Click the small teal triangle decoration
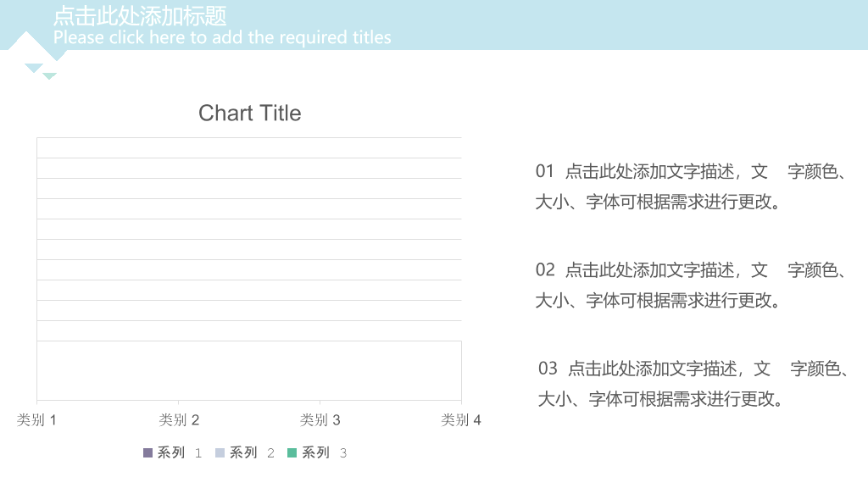This screenshot has height=488, width=868. pos(49,75)
